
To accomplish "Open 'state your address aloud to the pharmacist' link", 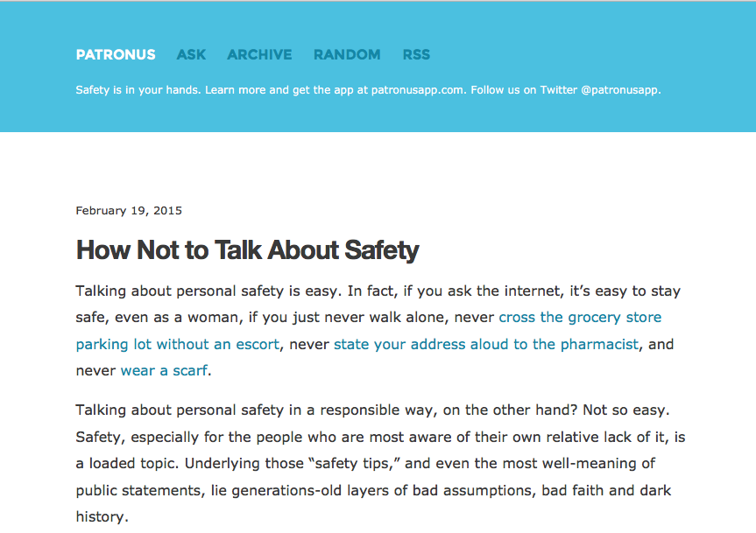I will 486,344.
